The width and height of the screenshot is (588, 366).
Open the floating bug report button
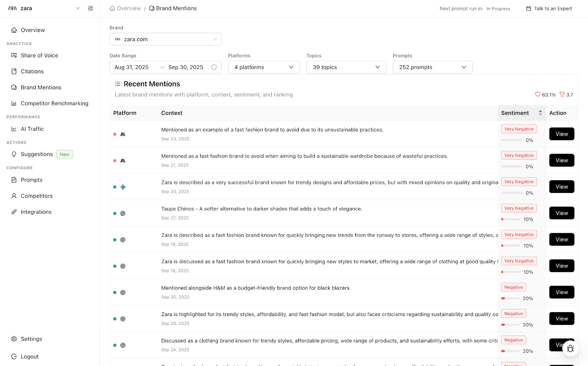pyautogui.click(x=570, y=348)
